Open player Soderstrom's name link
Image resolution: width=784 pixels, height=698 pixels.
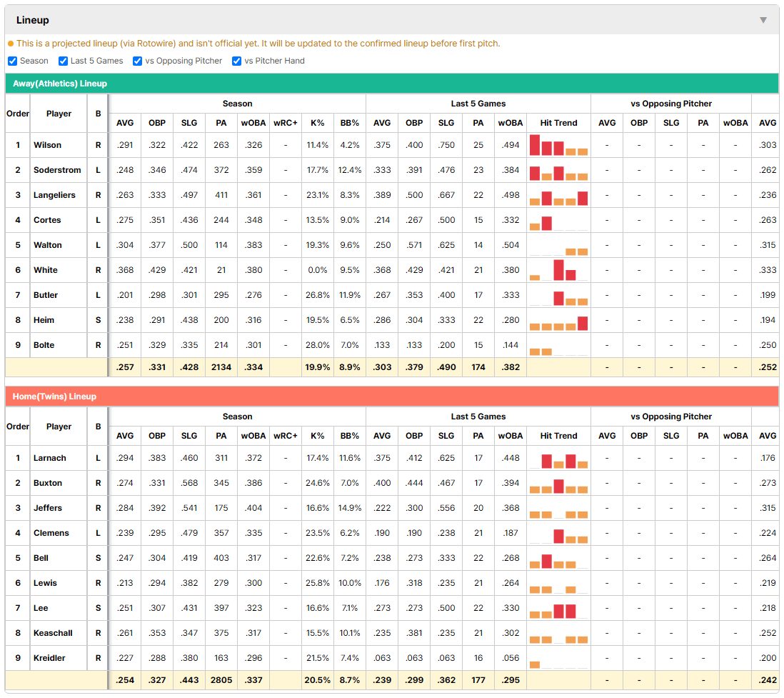[57, 170]
